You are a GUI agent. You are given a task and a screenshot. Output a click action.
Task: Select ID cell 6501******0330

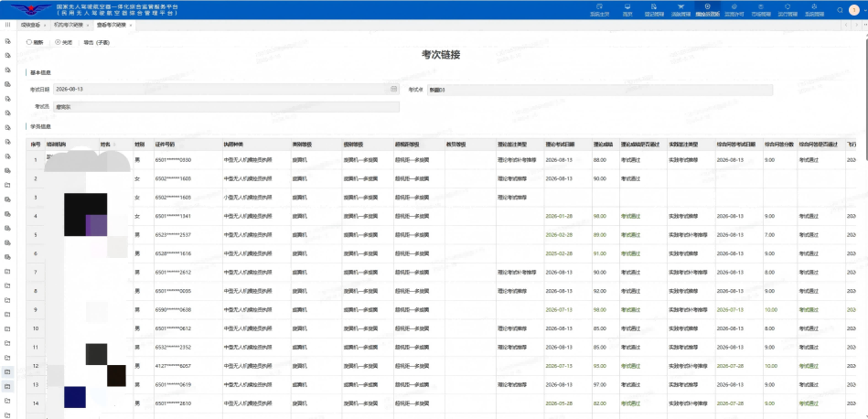tap(173, 160)
